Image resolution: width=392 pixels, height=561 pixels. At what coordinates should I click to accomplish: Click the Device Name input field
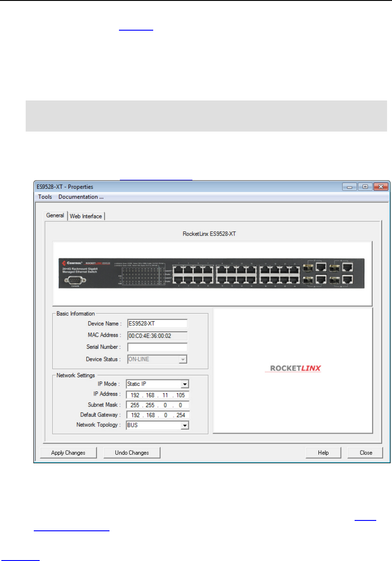(x=157, y=324)
